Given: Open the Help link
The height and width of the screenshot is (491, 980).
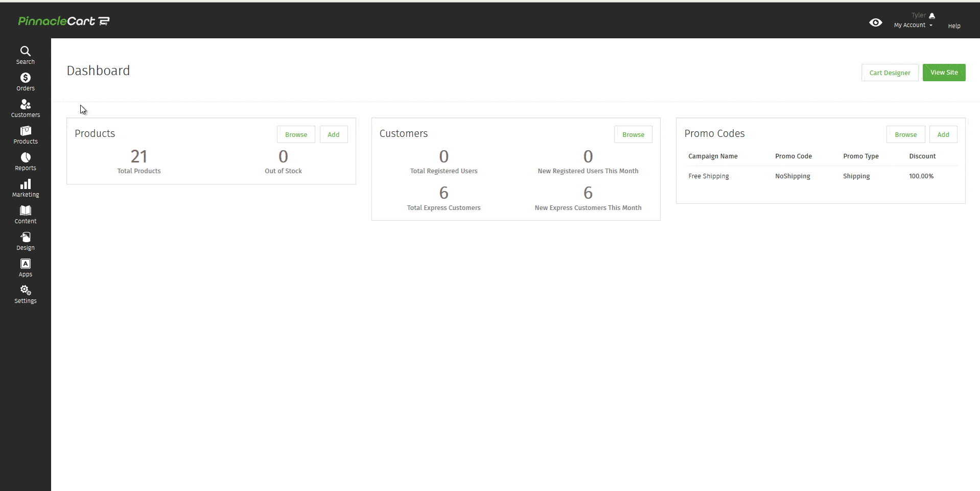Looking at the screenshot, I should tap(954, 26).
